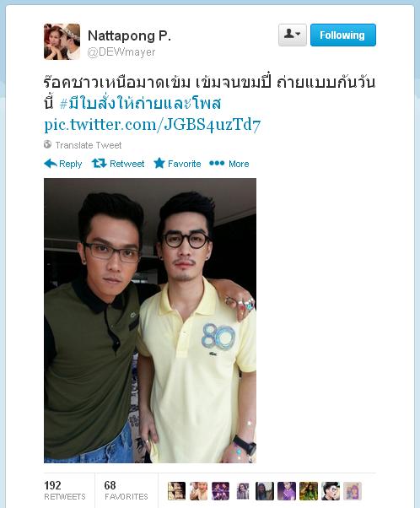Click the Retweet arrows icon

pyautogui.click(x=99, y=164)
